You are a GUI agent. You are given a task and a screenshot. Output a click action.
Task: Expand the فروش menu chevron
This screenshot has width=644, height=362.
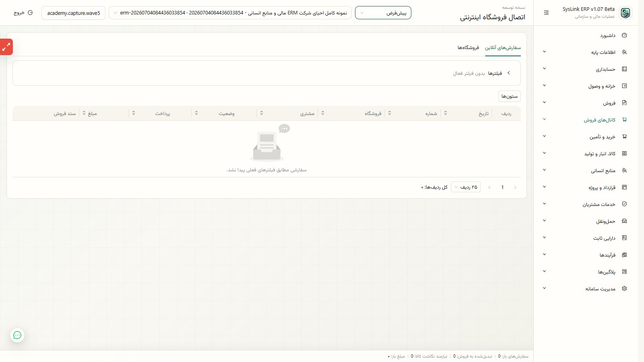[544, 103]
